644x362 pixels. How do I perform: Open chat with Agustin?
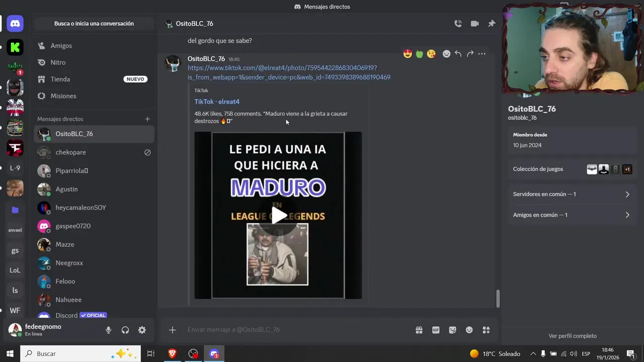point(94,189)
